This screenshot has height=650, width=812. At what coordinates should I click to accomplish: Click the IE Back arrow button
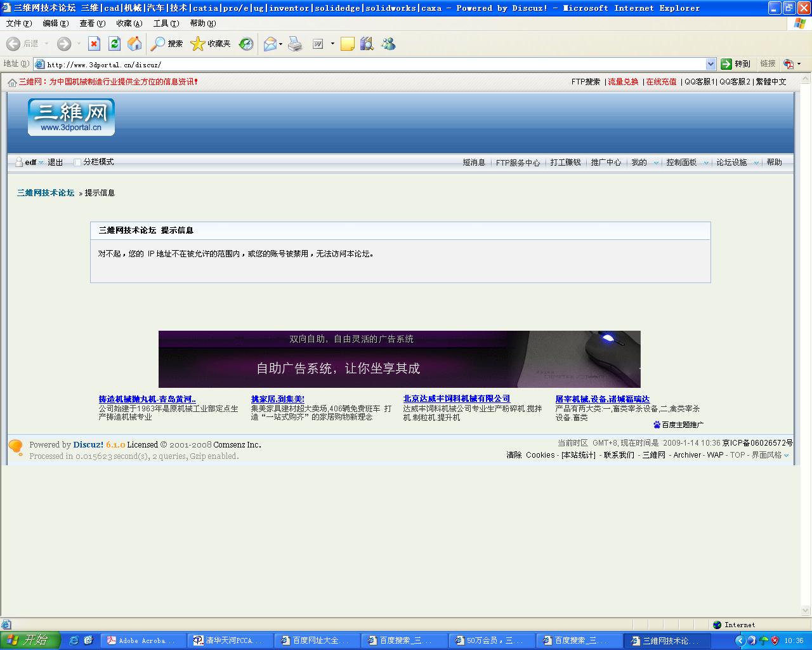pyautogui.click(x=13, y=43)
